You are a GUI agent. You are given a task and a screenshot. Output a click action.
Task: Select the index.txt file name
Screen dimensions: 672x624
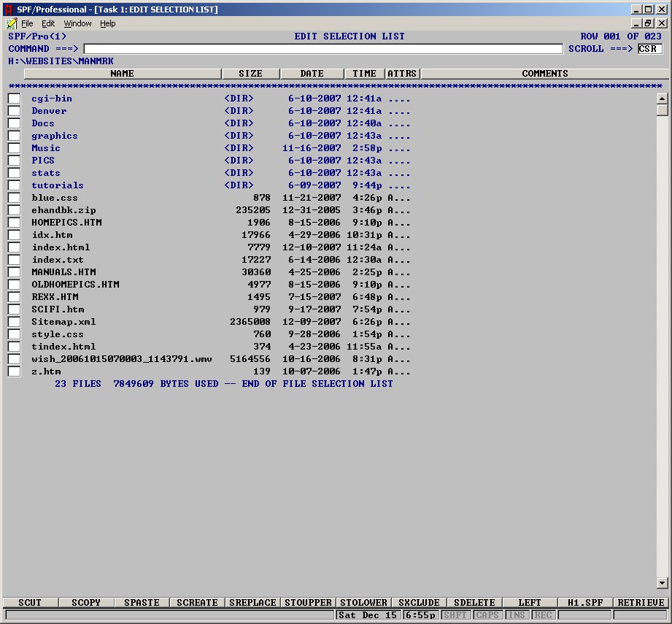(x=58, y=260)
